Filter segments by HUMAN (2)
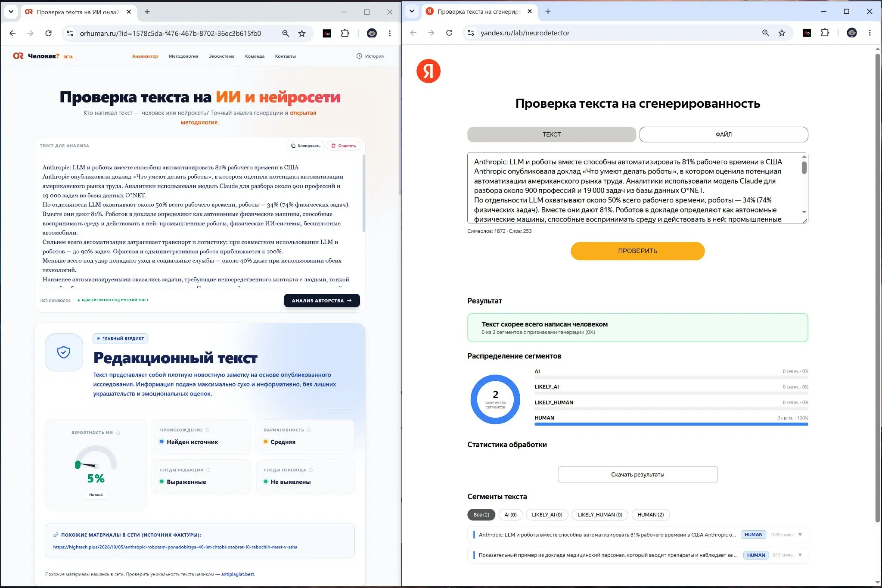 [x=650, y=514]
